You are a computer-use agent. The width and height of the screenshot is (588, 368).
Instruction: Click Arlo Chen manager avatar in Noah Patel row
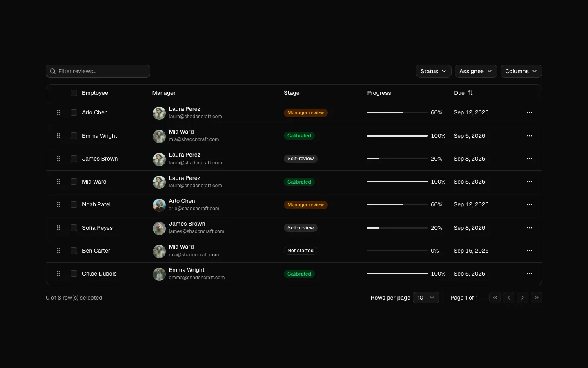[159, 205]
